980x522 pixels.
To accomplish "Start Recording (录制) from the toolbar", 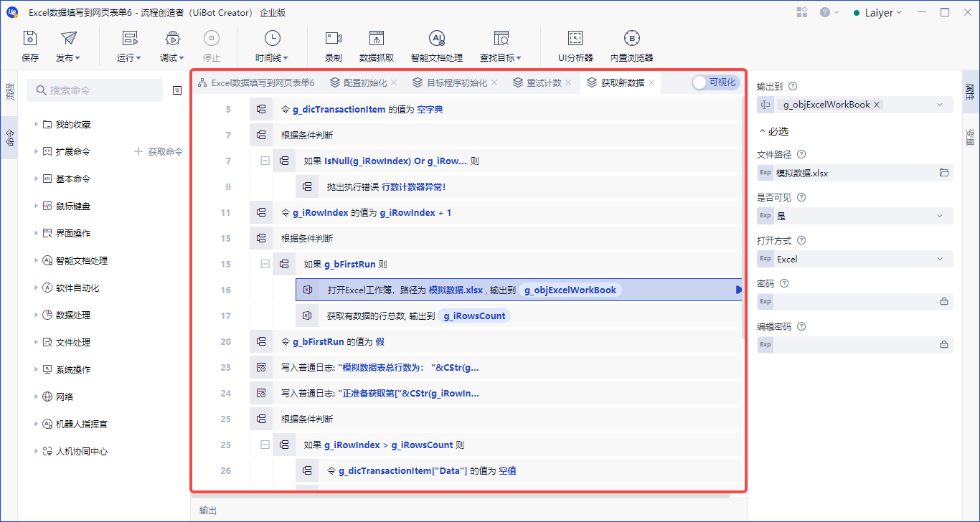I will (x=334, y=47).
